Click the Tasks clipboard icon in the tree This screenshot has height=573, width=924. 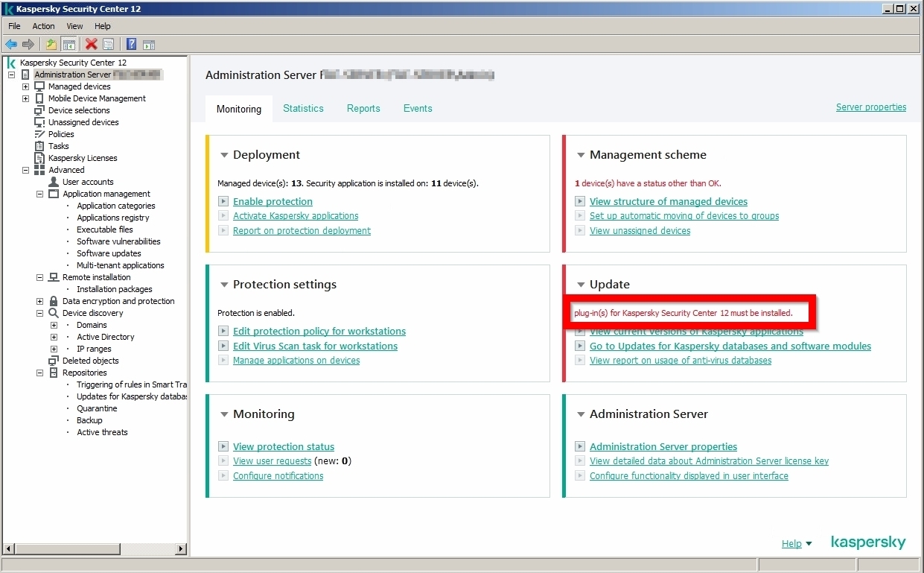39,146
